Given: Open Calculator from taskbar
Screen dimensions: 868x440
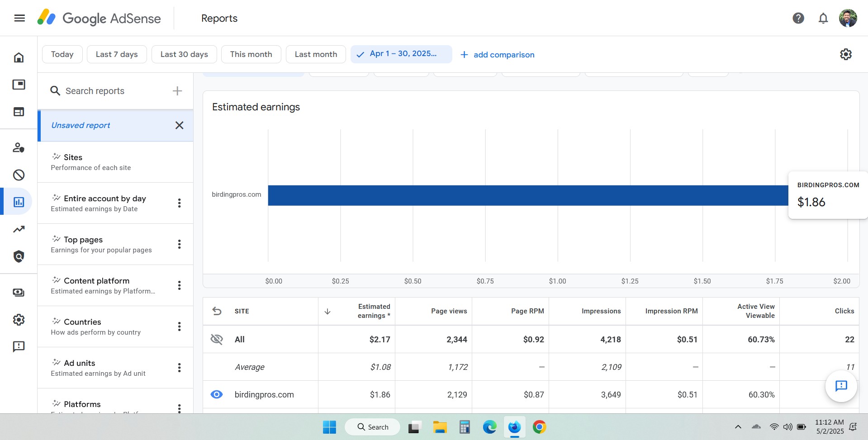Looking at the screenshot, I should [x=465, y=427].
